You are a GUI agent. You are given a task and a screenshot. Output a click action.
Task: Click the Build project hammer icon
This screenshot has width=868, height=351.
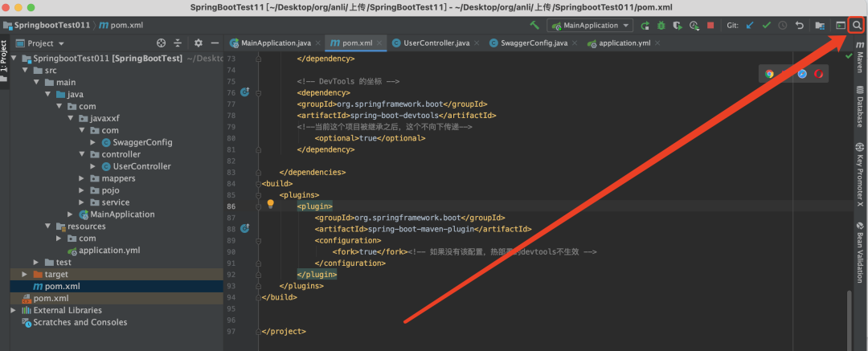[534, 26]
